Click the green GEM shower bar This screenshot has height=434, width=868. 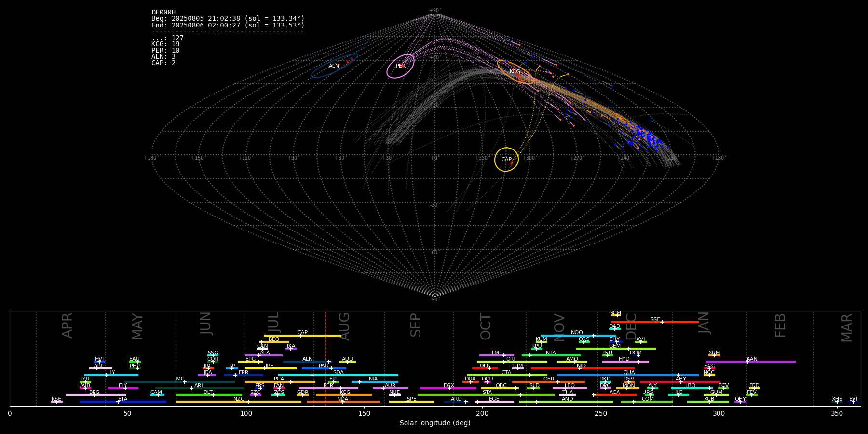tap(616, 349)
